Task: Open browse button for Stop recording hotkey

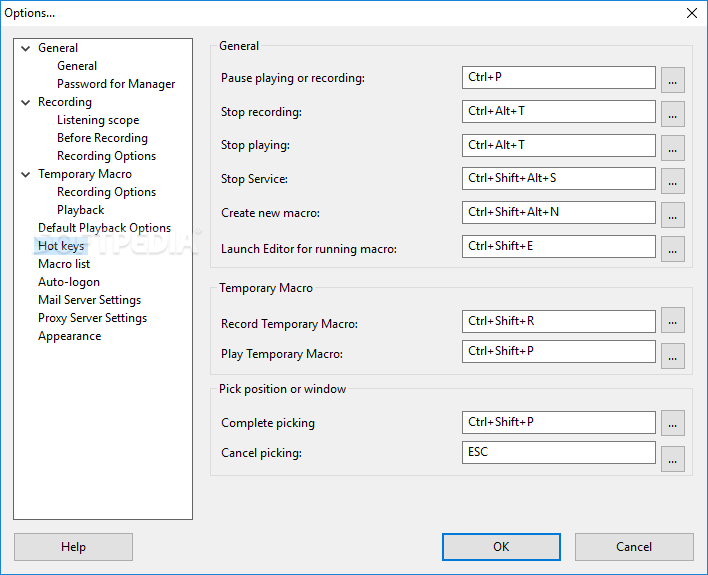Action: [673, 114]
